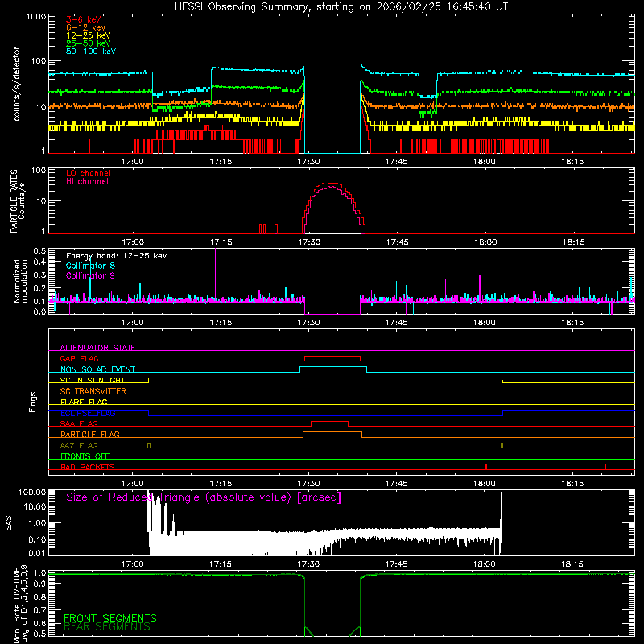Click the HESSI Observing Summary title text
The height and width of the screenshot is (644, 644).
tap(341, 7)
